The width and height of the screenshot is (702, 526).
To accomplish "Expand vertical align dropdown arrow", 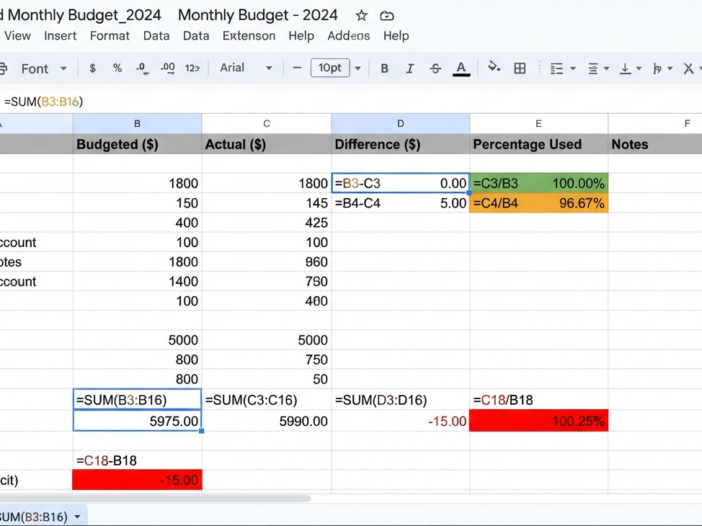I will point(638,68).
